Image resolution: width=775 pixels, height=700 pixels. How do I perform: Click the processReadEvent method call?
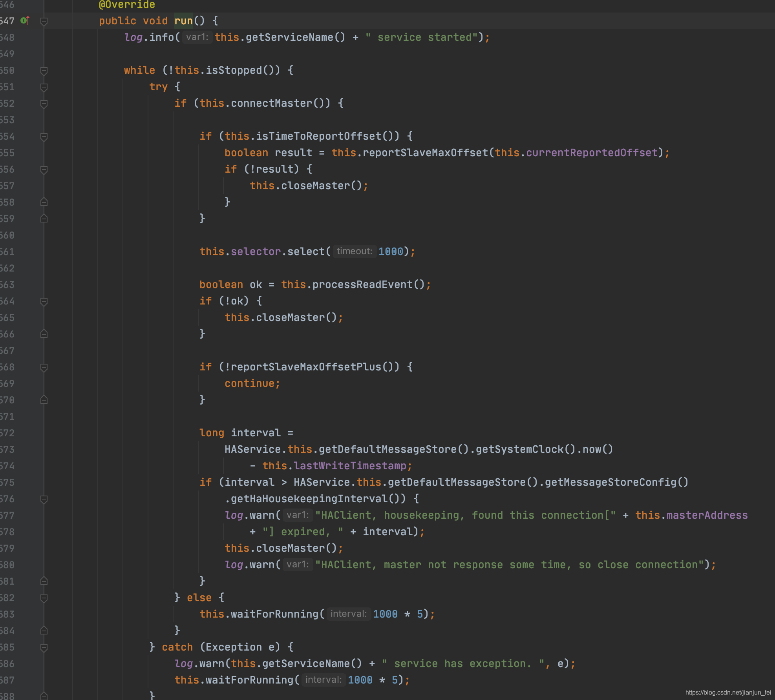tap(362, 284)
